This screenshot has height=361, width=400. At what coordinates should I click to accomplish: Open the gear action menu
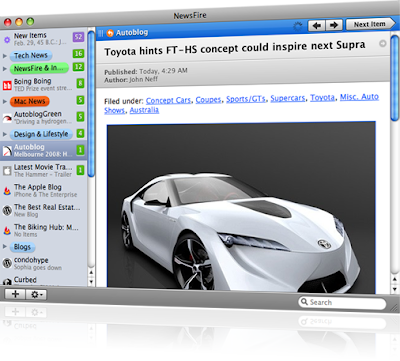coord(36,295)
